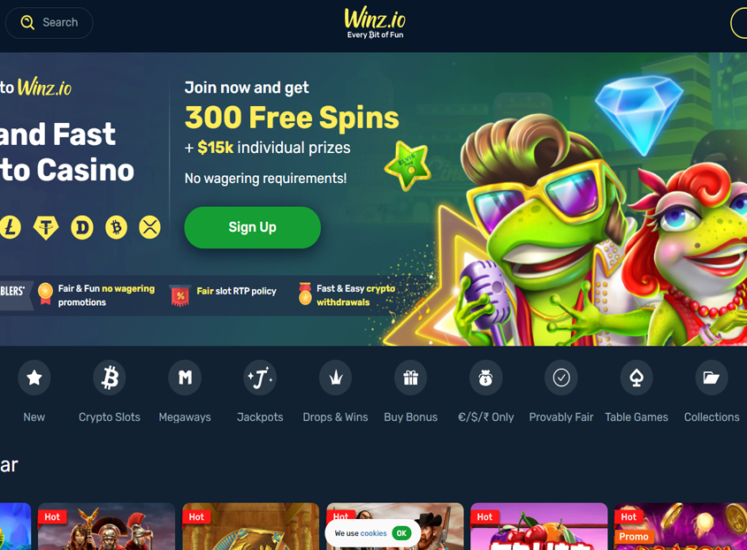
Task: Click into the Search field
Action: [x=49, y=22]
